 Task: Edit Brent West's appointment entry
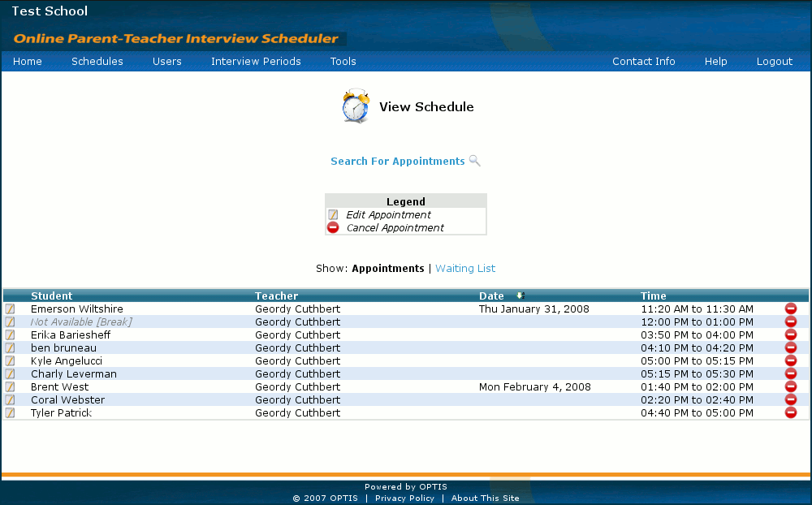pos(10,387)
